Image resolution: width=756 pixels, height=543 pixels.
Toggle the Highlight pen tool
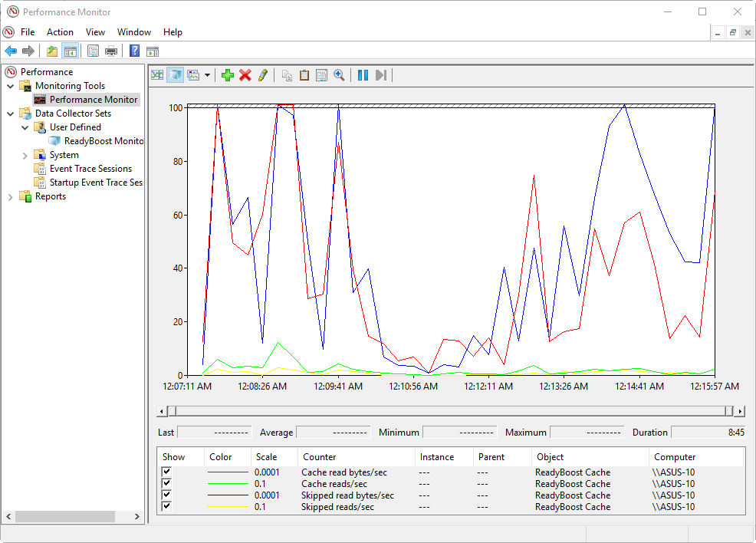click(x=263, y=75)
